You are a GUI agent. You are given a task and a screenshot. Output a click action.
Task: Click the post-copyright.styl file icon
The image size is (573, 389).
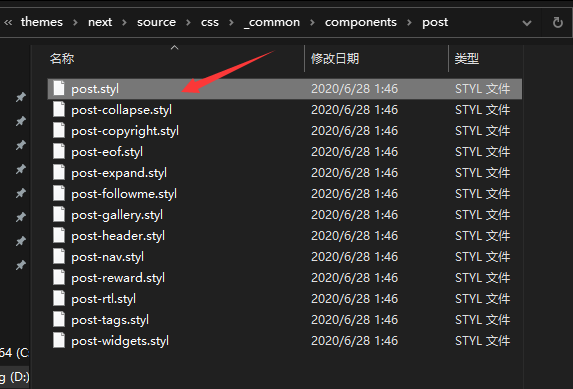[x=58, y=131]
